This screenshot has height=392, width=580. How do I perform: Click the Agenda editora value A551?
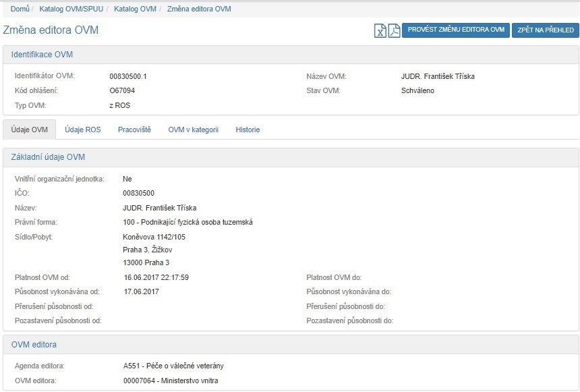click(169, 366)
